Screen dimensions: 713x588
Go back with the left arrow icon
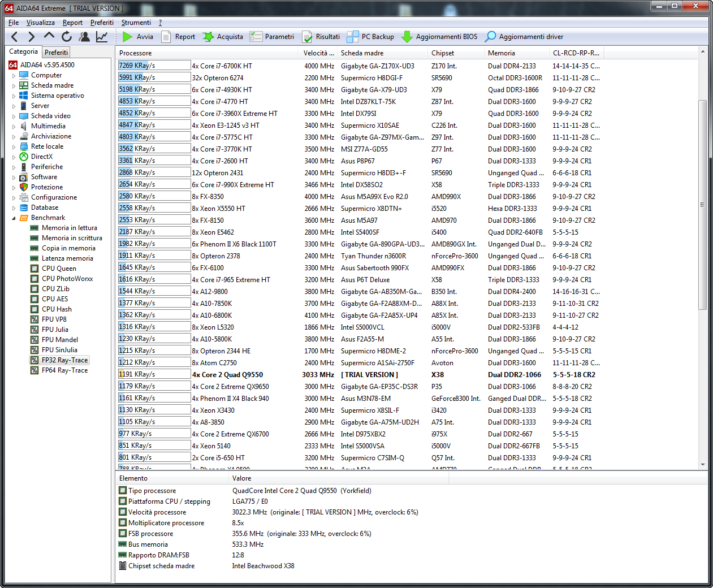click(x=15, y=37)
